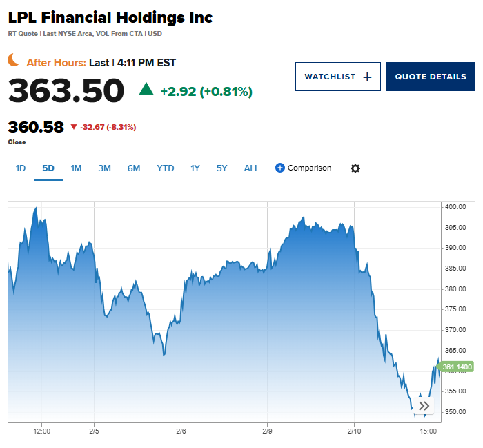Show ALL historical chart data

(252, 168)
